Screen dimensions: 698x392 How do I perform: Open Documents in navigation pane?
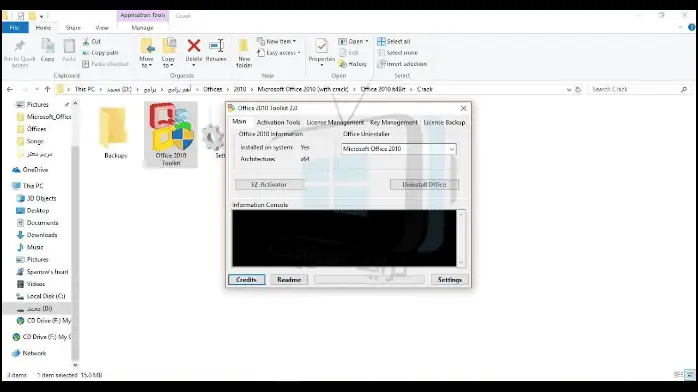(x=42, y=223)
